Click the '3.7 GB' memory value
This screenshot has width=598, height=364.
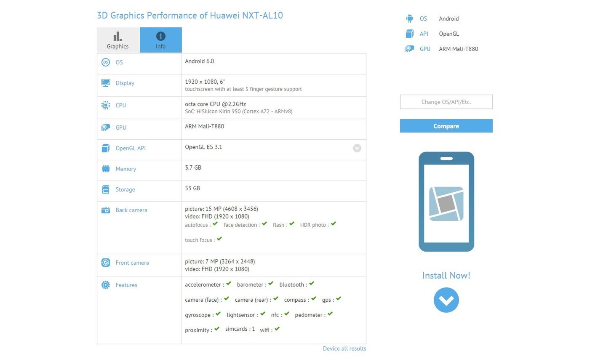click(193, 167)
